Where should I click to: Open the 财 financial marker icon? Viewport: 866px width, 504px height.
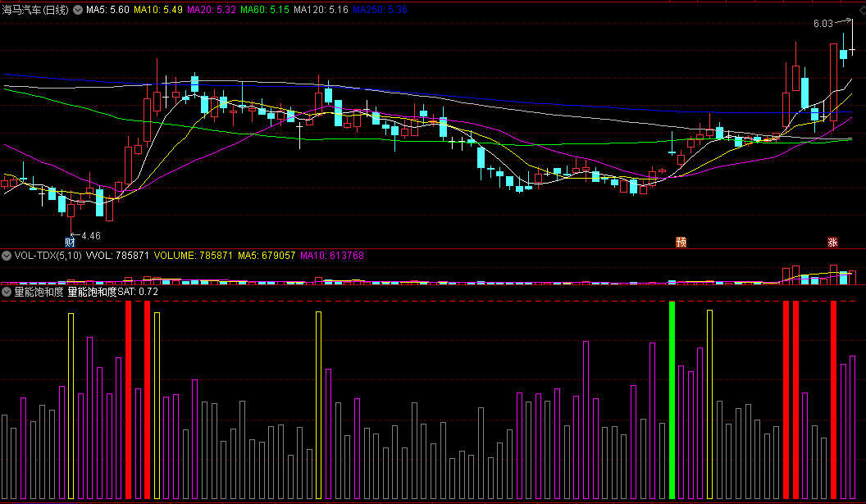71,242
